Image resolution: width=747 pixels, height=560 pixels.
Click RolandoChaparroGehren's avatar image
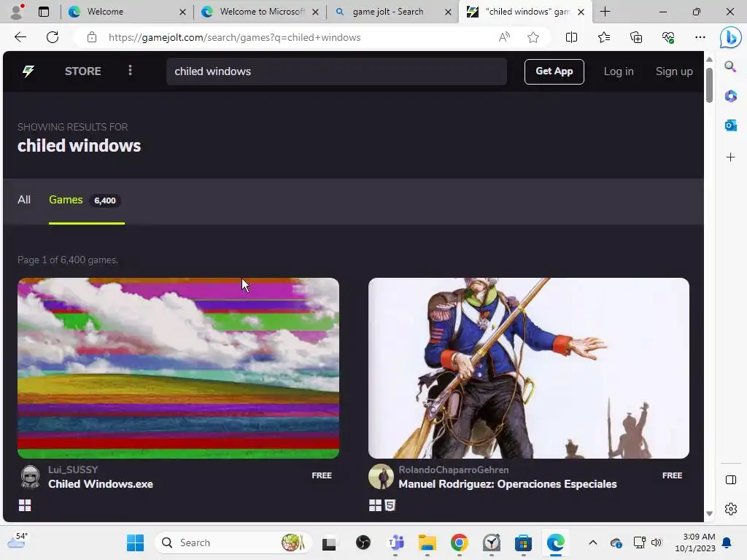point(381,477)
